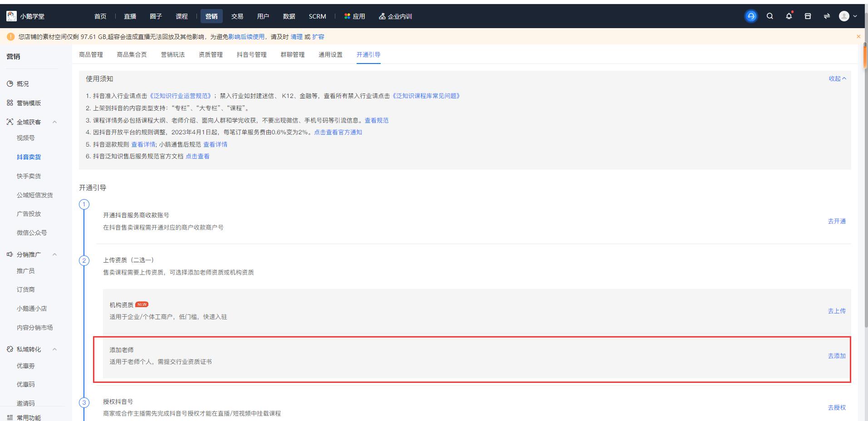Collapse the 分销推广 sidebar group
This screenshot has height=421, width=868.
point(55,255)
